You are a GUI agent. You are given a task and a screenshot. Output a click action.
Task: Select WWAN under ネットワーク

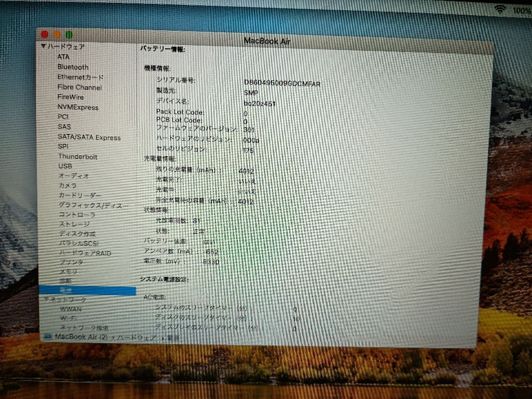[71, 309]
